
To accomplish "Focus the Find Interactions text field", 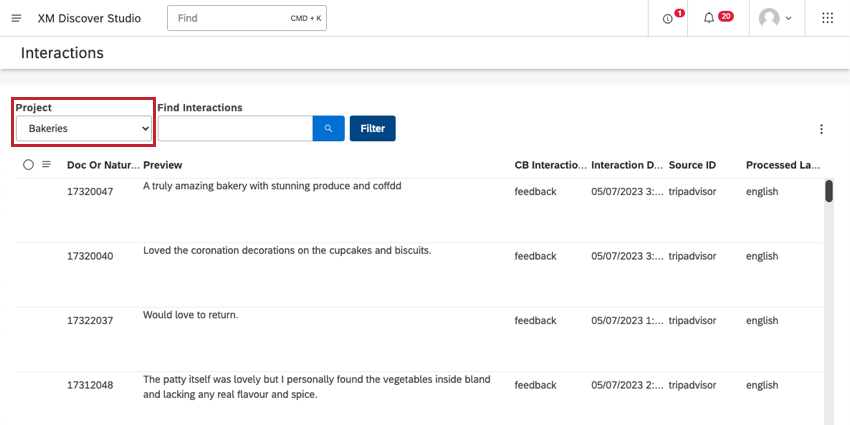I will click(x=235, y=128).
